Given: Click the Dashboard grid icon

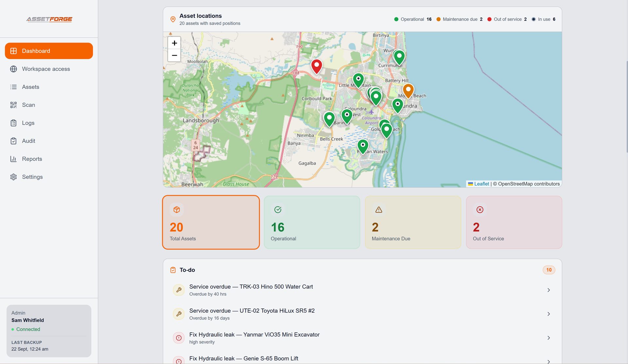Looking at the screenshot, I should [x=13, y=51].
